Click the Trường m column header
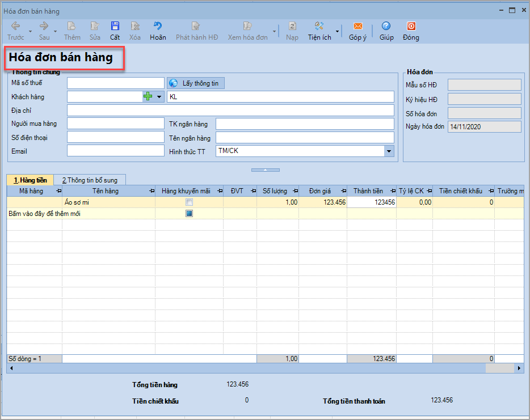 coord(510,191)
